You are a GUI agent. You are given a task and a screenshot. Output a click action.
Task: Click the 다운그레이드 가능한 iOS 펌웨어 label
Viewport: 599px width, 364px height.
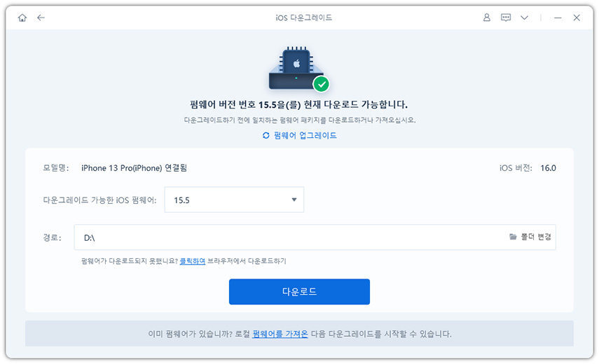pyautogui.click(x=99, y=200)
